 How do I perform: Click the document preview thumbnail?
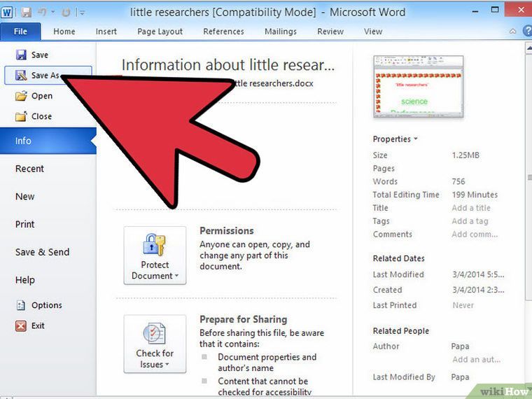tap(419, 87)
